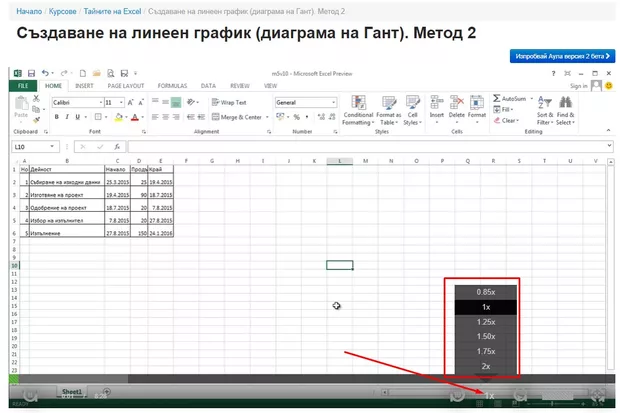Toggle Wrap Text
620x413 pixels.
tap(229, 102)
